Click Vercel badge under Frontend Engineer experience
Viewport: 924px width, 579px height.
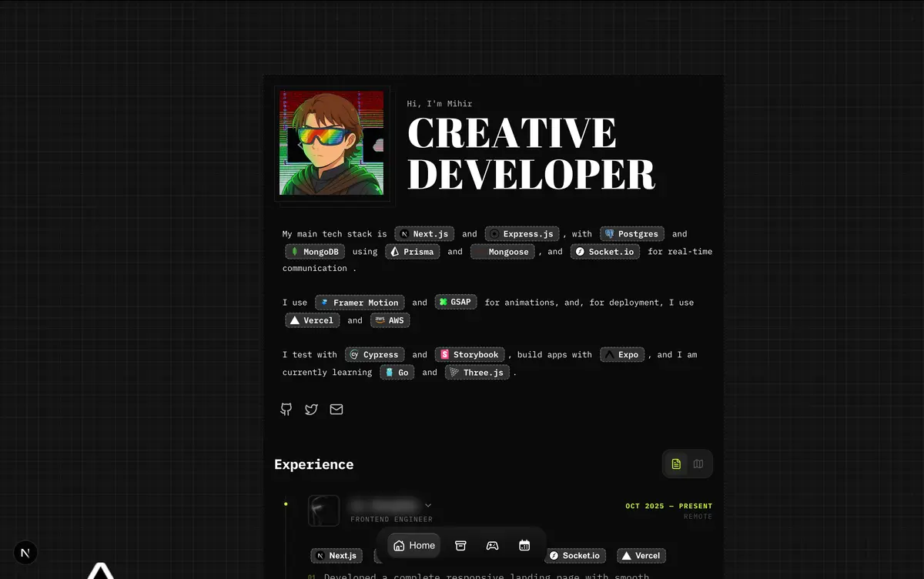click(641, 556)
